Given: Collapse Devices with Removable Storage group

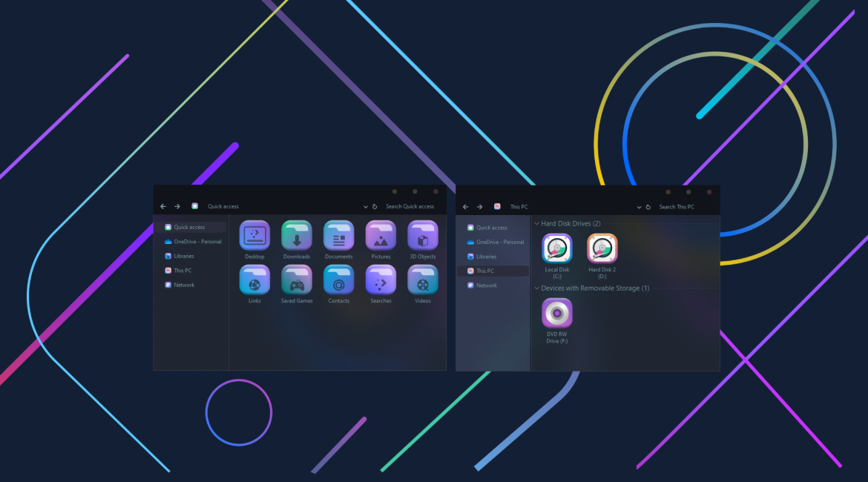Looking at the screenshot, I should coord(537,288).
